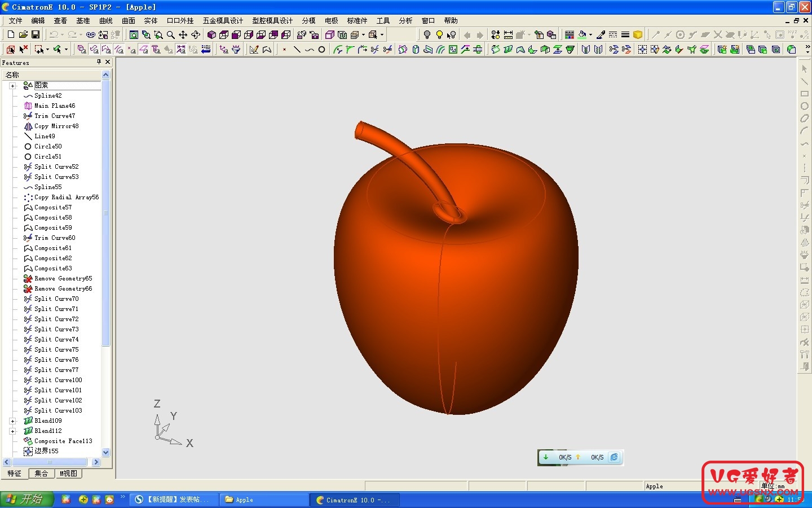812x508 pixels.
Task: Click the yellow cube material icon
Action: pos(638,35)
